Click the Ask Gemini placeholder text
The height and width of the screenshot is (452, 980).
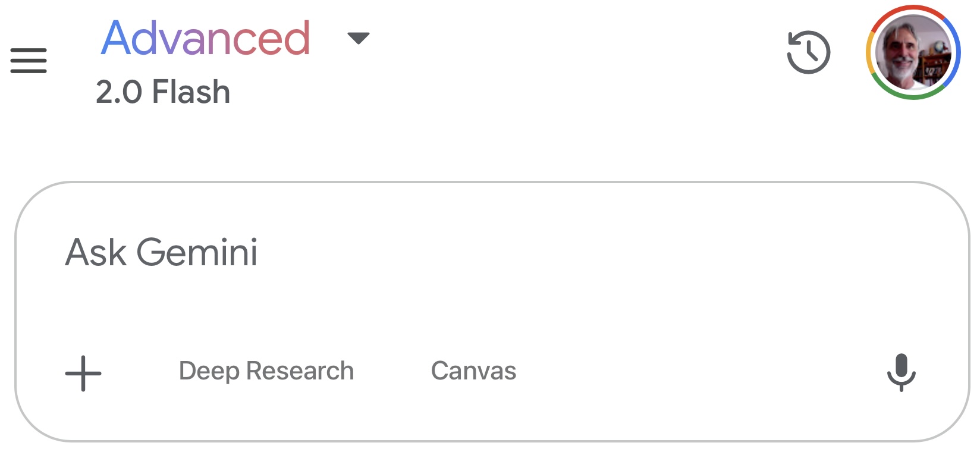coord(161,253)
